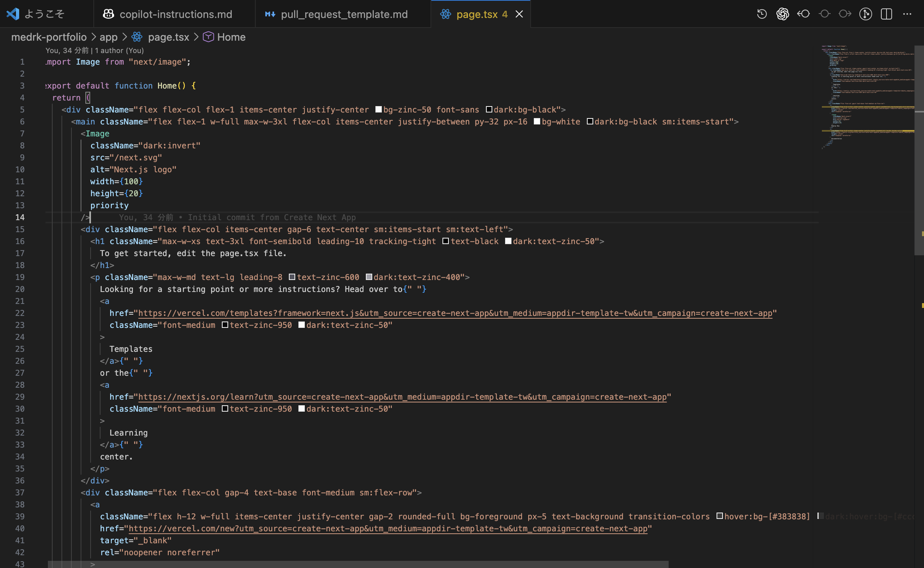
Task: Click the dark:text-zinc-50 swatch on line 16
Action: [x=508, y=241]
